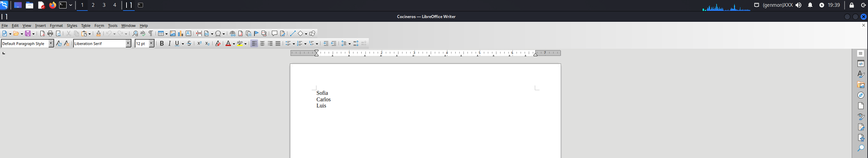Insert an image using toolbar icon

click(173, 34)
